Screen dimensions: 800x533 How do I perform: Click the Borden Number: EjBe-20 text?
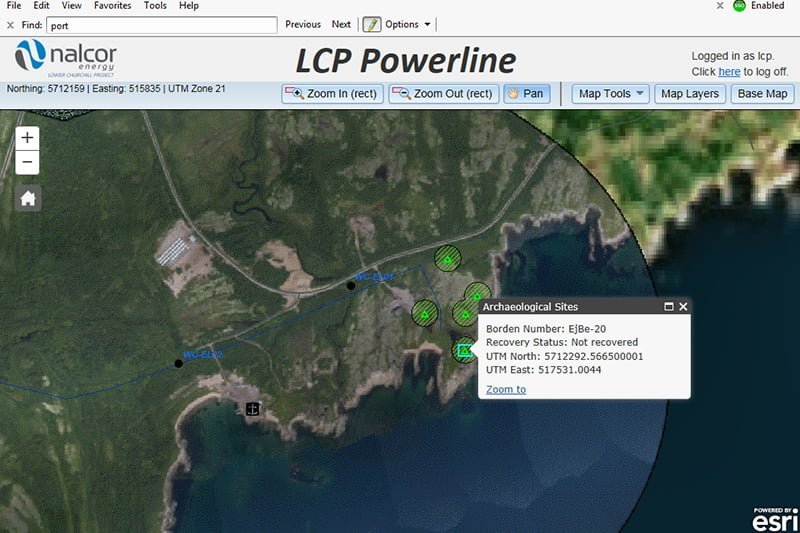pyautogui.click(x=546, y=329)
